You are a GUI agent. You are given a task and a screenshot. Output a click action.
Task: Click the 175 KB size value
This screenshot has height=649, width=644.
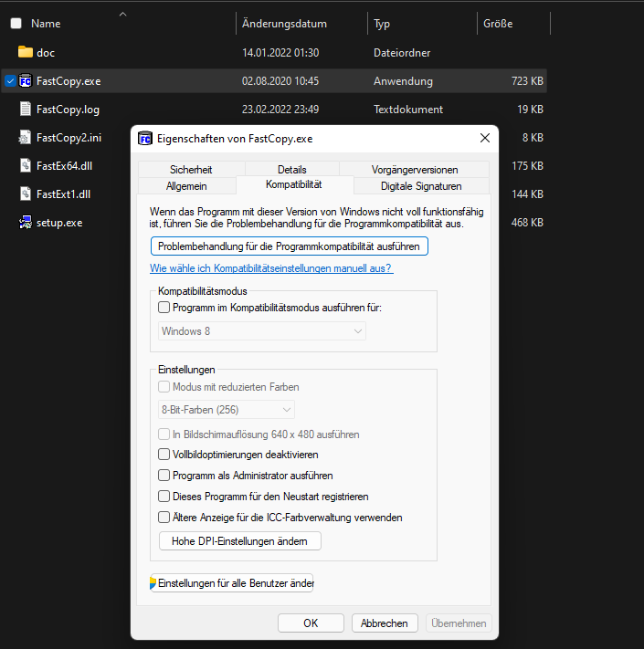pyautogui.click(x=527, y=166)
